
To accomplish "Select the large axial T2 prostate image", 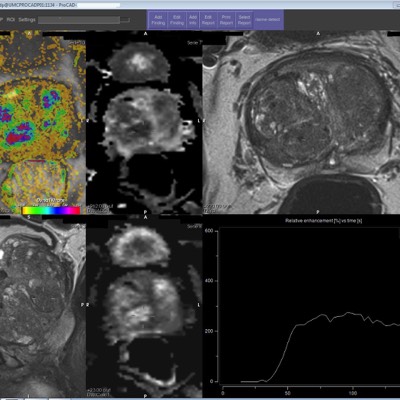I will pyautogui.click(x=301, y=122).
